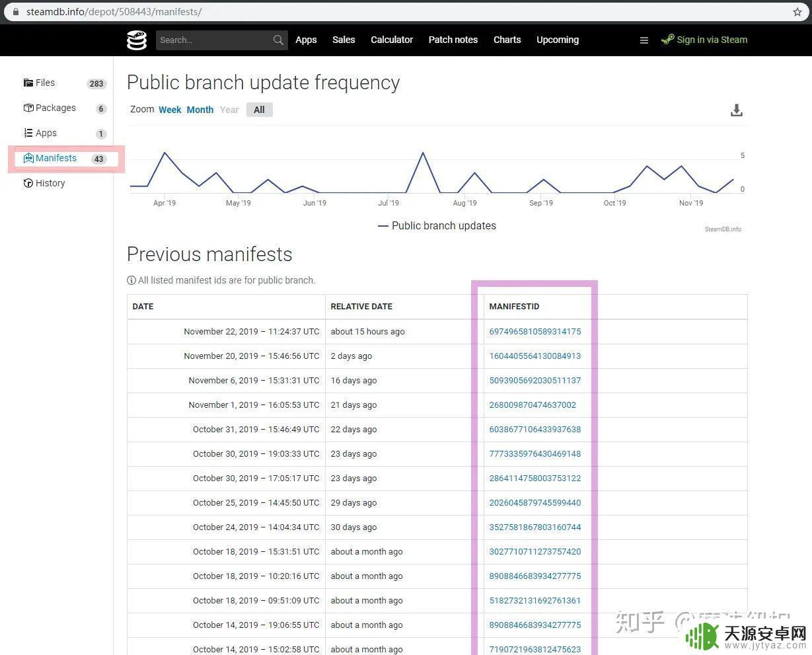812x655 pixels.
Task: Open manifest 1604405564130084913
Action: [535, 356]
